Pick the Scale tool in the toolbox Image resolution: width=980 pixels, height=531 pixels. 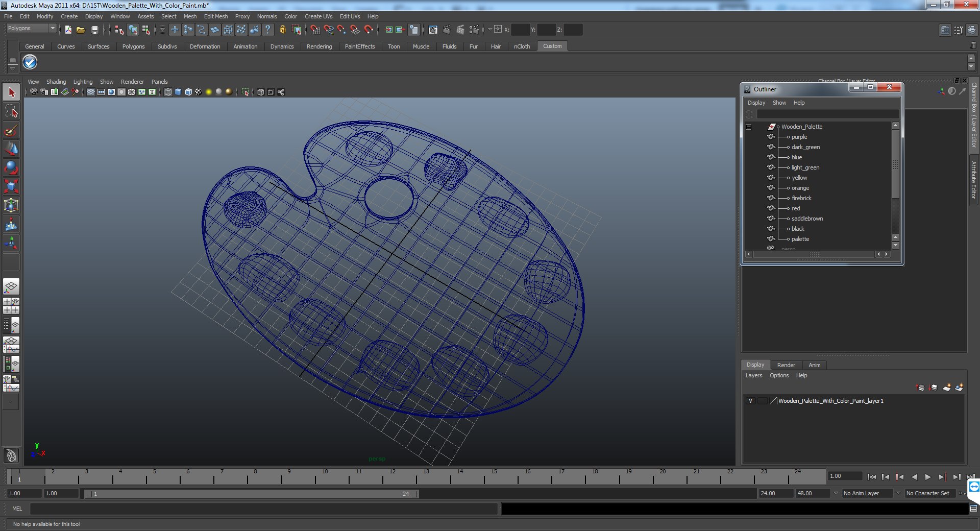(x=11, y=186)
